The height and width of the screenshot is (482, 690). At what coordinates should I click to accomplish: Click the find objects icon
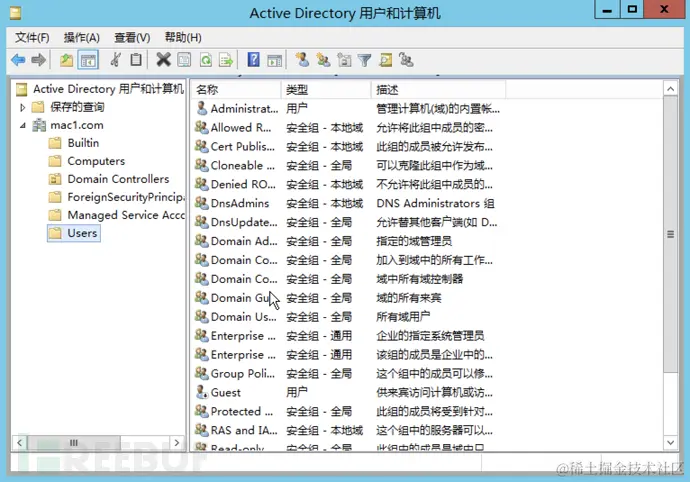pos(385,60)
